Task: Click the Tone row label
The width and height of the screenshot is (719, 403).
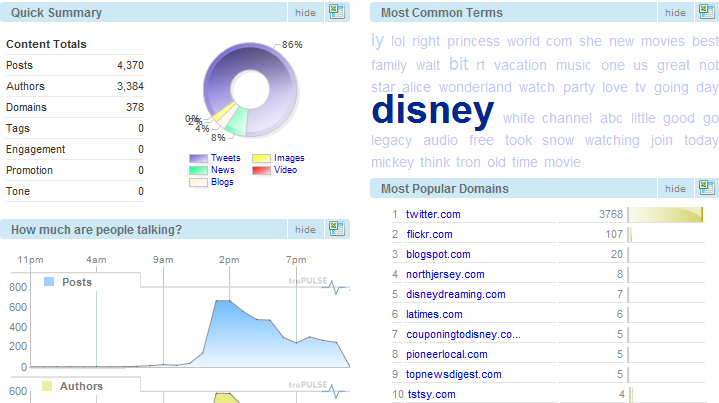Action: point(18,191)
